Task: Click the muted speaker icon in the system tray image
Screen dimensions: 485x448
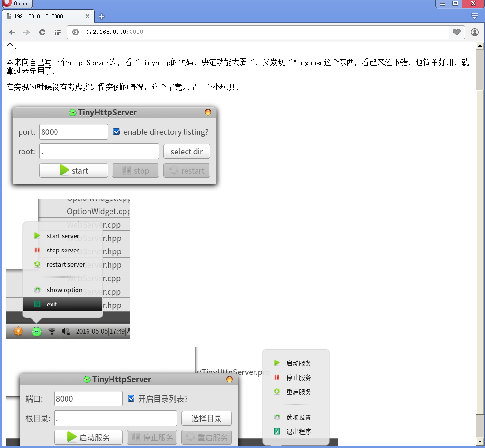Action: [x=66, y=331]
